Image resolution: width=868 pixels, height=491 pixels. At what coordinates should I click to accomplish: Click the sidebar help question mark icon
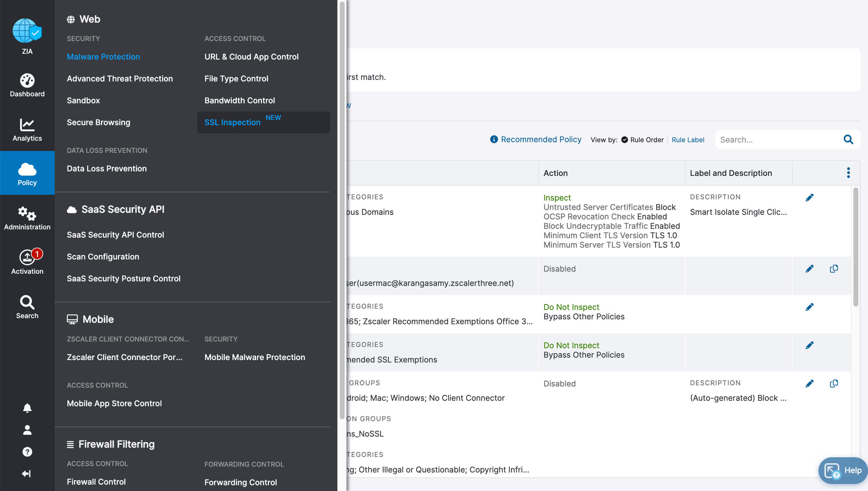[27, 452]
